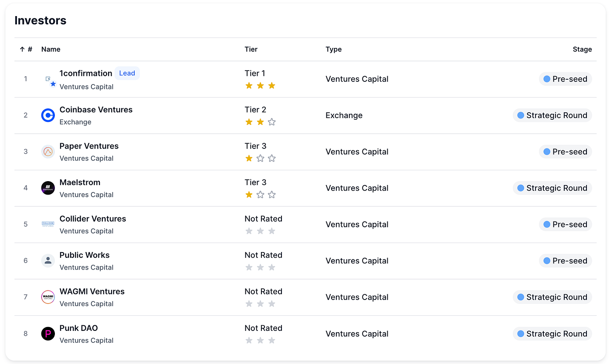Screen dimensions: 610x364
Task: Click the Type cell in 1confirmation row
Action: tap(357, 79)
